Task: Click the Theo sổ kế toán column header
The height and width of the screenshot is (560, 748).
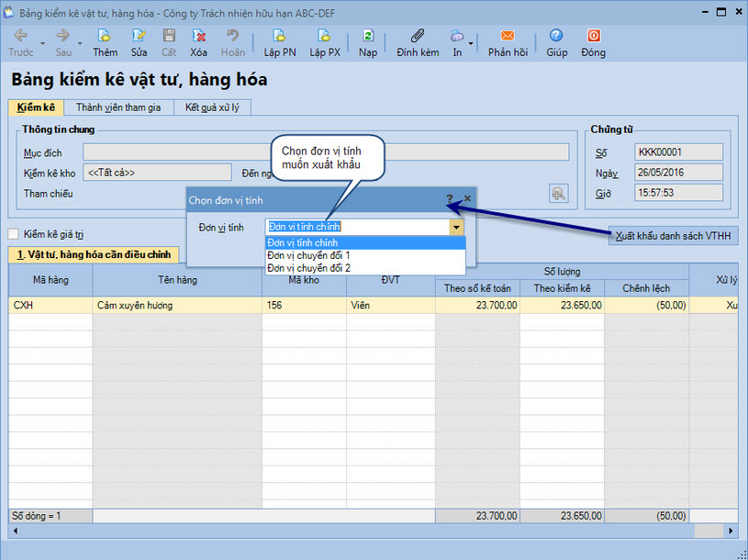Action: [x=477, y=288]
